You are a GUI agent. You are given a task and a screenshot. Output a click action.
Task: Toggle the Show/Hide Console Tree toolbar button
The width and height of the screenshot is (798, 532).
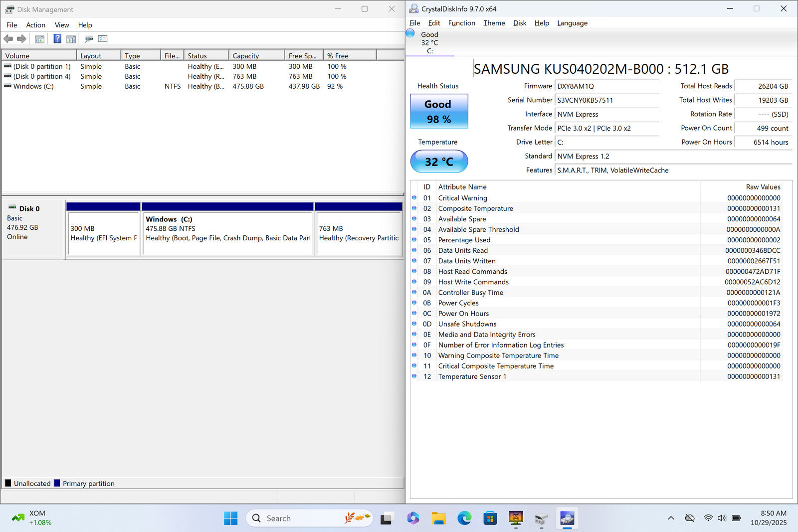(39, 39)
